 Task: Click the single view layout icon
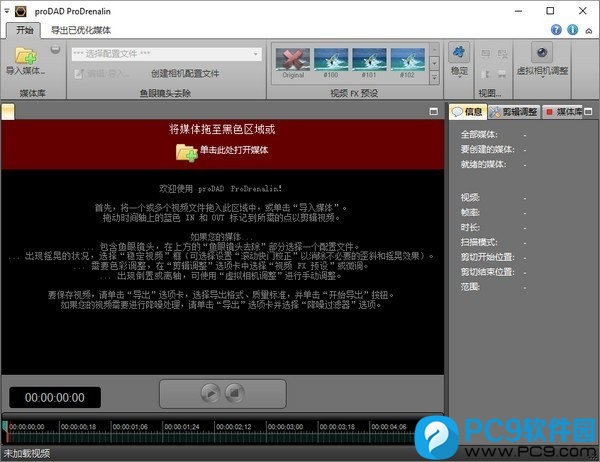pyautogui.click(x=486, y=54)
